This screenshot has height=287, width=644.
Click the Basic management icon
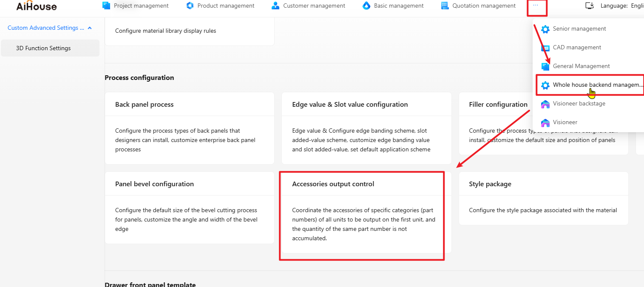click(366, 6)
